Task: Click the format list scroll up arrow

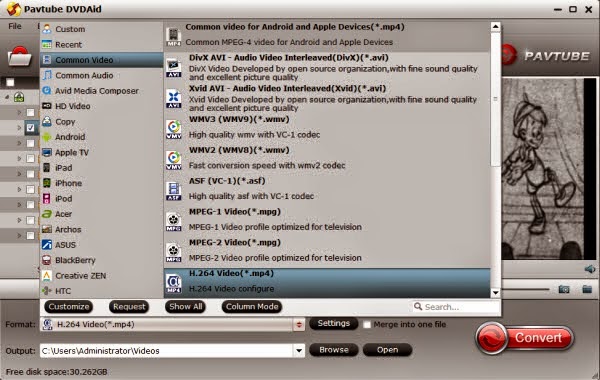Action: pos(495,26)
